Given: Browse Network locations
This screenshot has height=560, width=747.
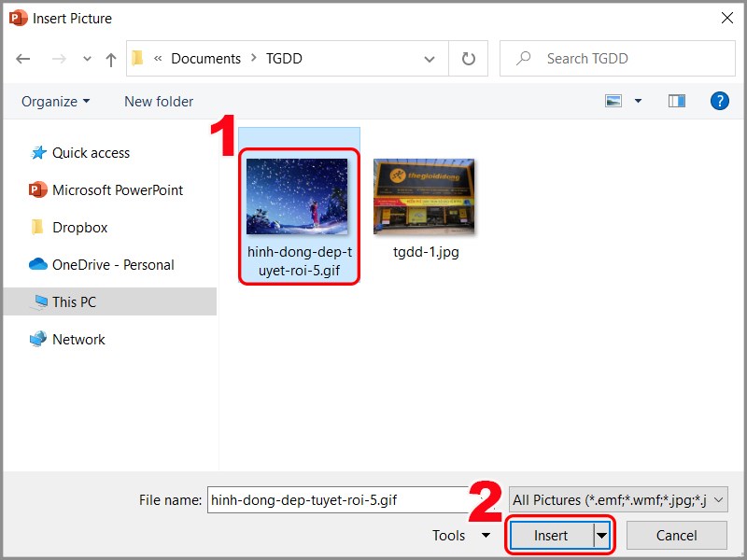Looking at the screenshot, I should 78,339.
